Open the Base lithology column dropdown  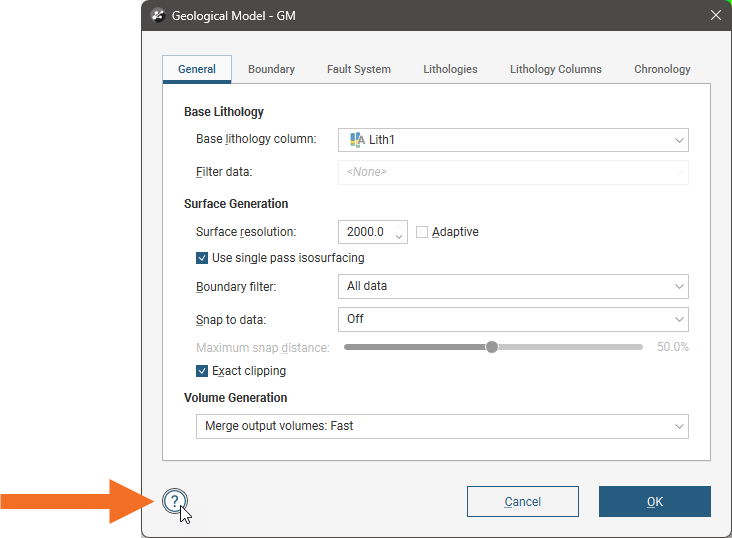513,140
